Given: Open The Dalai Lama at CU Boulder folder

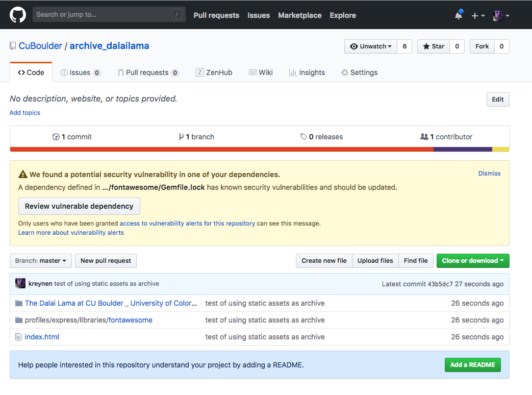Looking at the screenshot, I should 111,303.
